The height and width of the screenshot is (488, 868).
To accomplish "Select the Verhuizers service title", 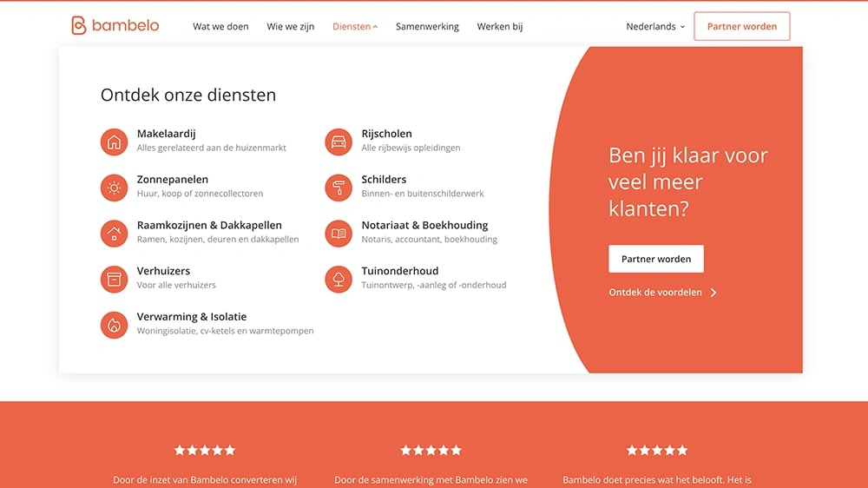I will [x=163, y=271].
